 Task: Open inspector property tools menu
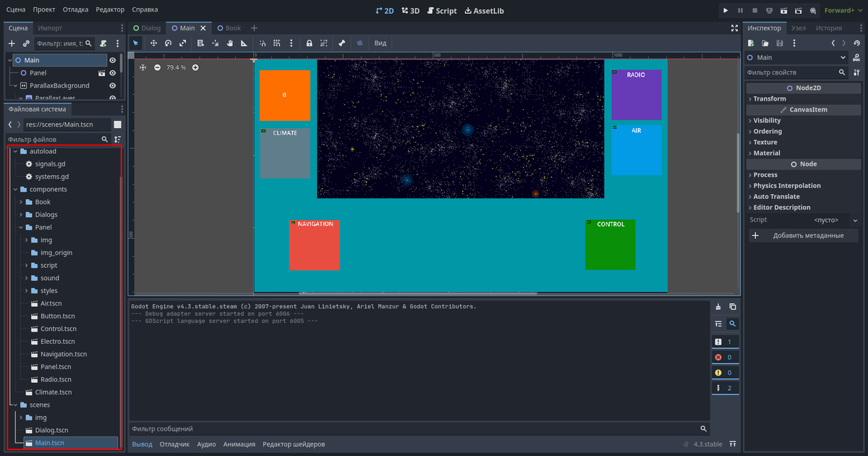(857, 72)
